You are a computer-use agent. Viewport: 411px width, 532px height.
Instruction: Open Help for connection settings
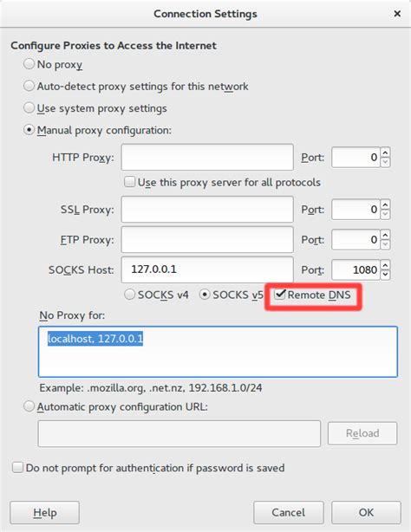[44, 512]
